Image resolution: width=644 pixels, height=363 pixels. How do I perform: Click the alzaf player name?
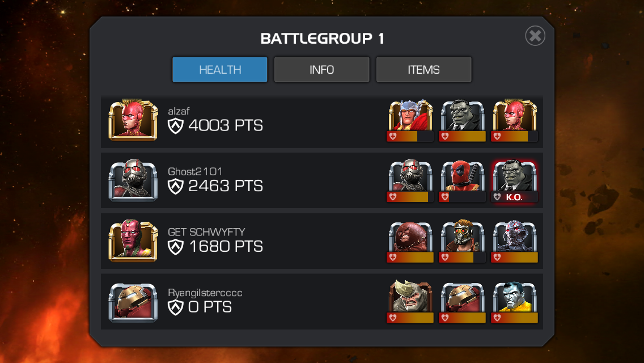click(x=179, y=111)
